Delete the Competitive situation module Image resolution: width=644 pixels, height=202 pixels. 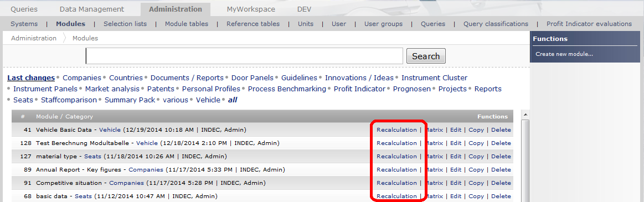[501, 183]
